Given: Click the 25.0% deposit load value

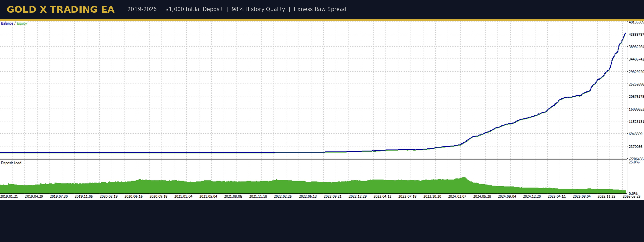Looking at the screenshot, I should pos(634,162).
